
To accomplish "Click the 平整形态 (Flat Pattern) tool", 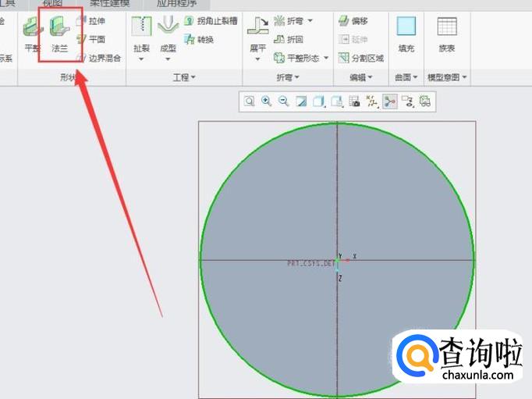I will [x=297, y=58].
